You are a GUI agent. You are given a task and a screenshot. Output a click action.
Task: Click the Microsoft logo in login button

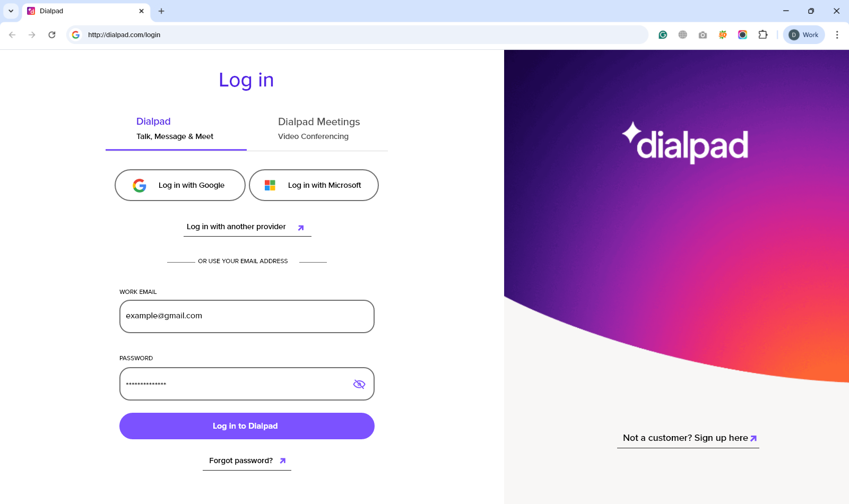(x=270, y=185)
